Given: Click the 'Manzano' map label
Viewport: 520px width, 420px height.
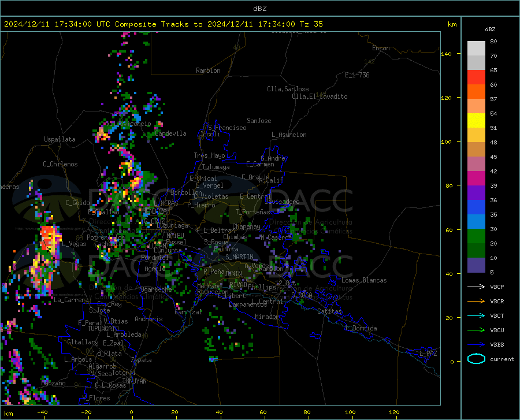Looking at the screenshot, I should (53, 383).
